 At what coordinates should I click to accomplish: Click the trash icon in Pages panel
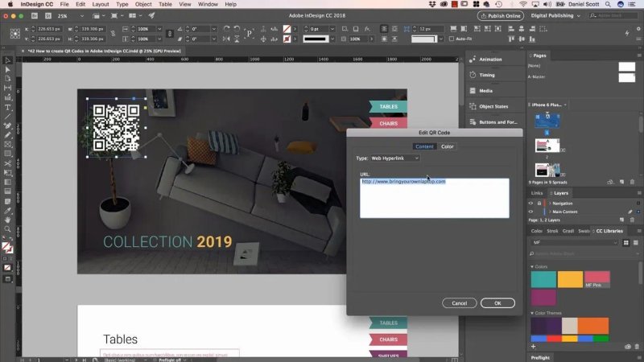(633, 182)
